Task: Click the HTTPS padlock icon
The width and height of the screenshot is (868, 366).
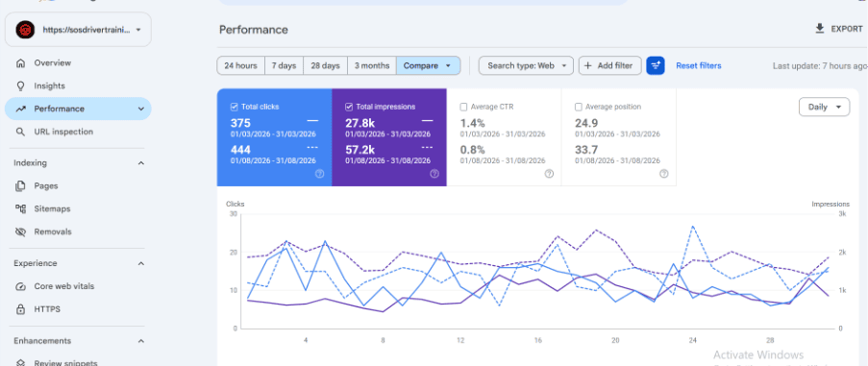Action: tap(20, 309)
